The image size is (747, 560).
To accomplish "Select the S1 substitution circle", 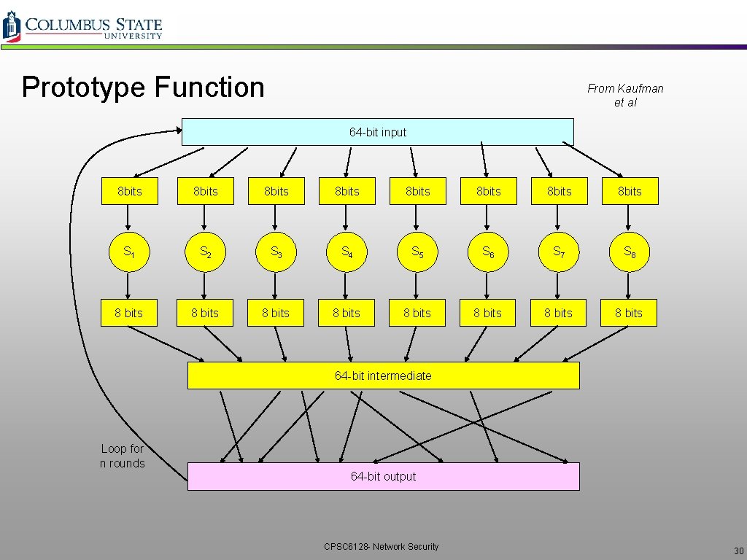I will click(130, 252).
